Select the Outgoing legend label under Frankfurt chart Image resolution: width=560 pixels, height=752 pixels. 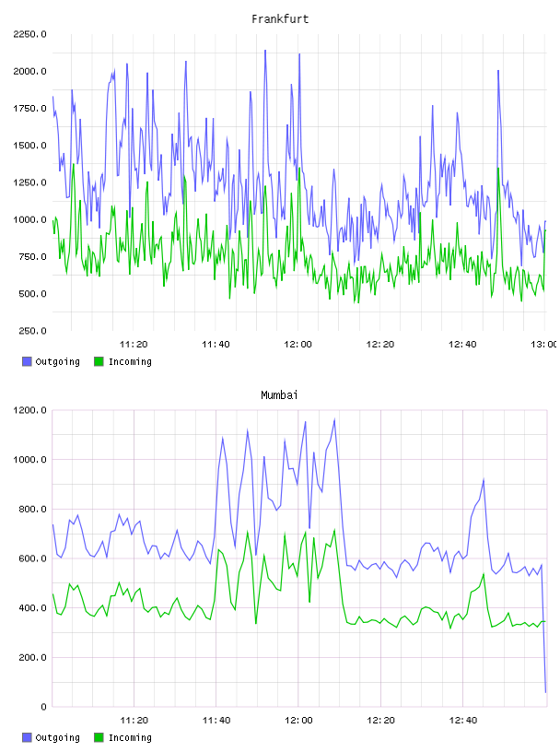(57, 362)
